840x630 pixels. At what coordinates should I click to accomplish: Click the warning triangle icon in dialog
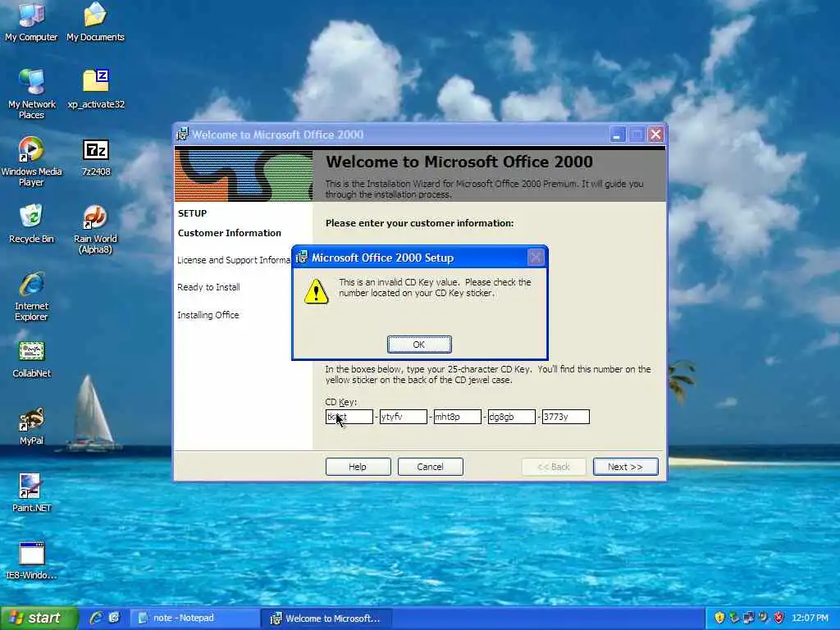[316, 291]
